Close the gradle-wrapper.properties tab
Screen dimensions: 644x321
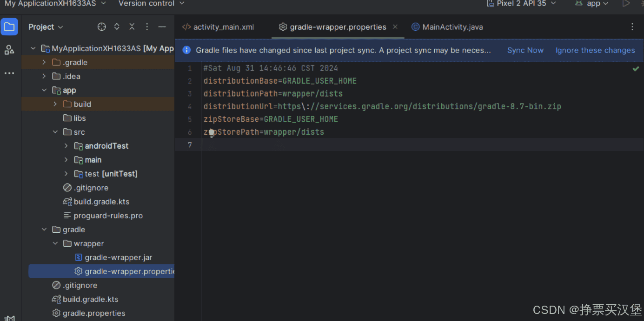coord(395,27)
